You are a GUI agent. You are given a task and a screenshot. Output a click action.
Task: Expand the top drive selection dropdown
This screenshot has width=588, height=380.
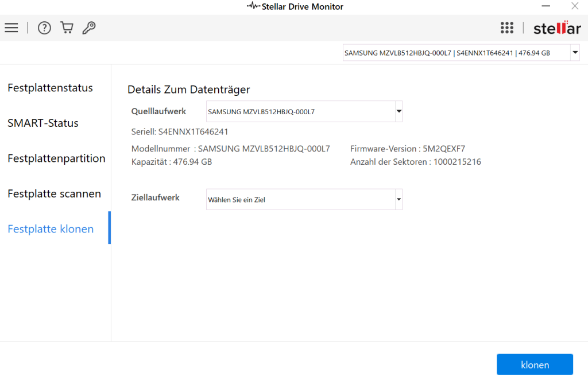(x=575, y=53)
